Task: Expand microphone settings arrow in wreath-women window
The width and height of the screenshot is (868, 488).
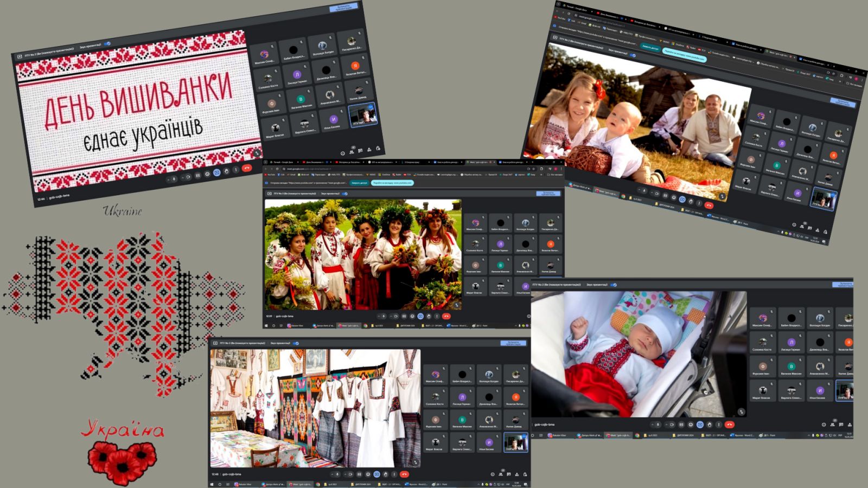Action: click(x=379, y=316)
